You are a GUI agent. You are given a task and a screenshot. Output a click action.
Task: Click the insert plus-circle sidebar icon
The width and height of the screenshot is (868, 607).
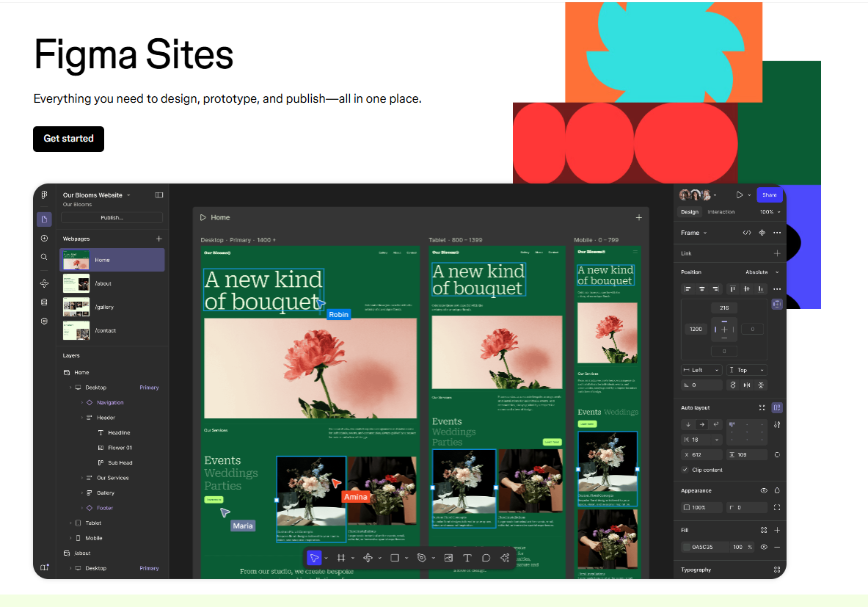[44, 238]
